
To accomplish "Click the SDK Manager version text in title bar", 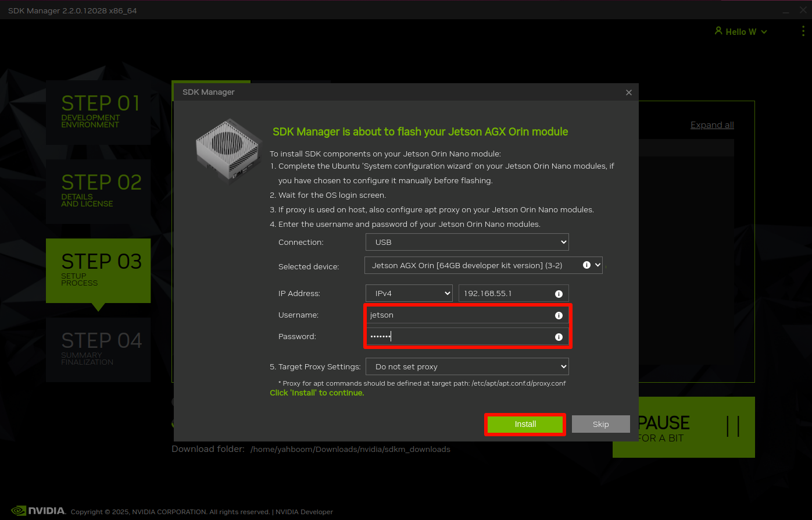I will pyautogui.click(x=73, y=10).
